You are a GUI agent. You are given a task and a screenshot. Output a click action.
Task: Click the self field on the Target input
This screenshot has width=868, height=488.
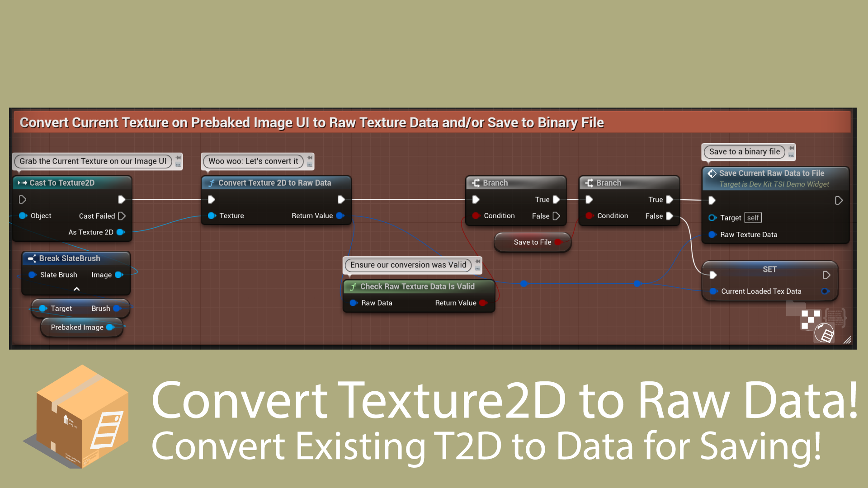pos(753,217)
